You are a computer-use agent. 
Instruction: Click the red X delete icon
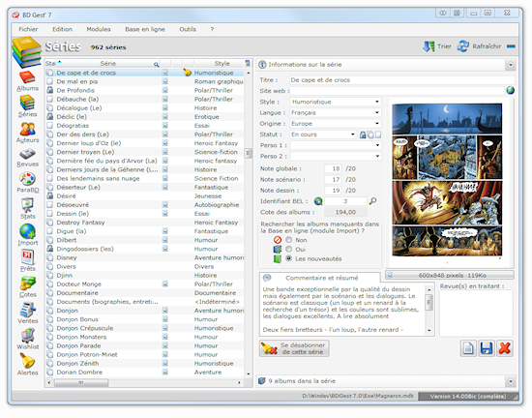(x=505, y=348)
